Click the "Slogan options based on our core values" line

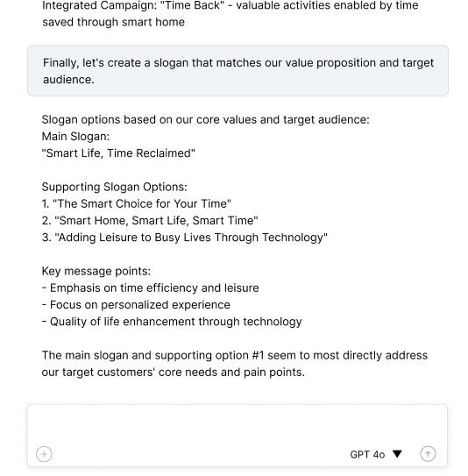coord(205,120)
